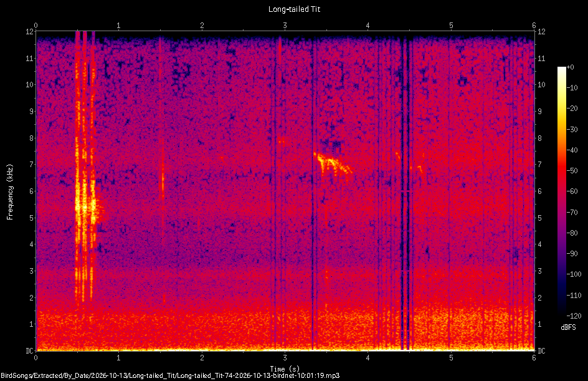This screenshot has height=381, width=588.
Task: Click the bright bird call near 3.5 seconds
Action: click(332, 163)
